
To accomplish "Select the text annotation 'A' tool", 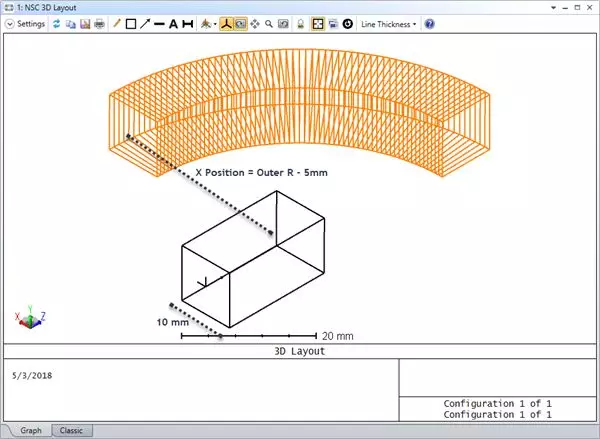I will (173, 23).
